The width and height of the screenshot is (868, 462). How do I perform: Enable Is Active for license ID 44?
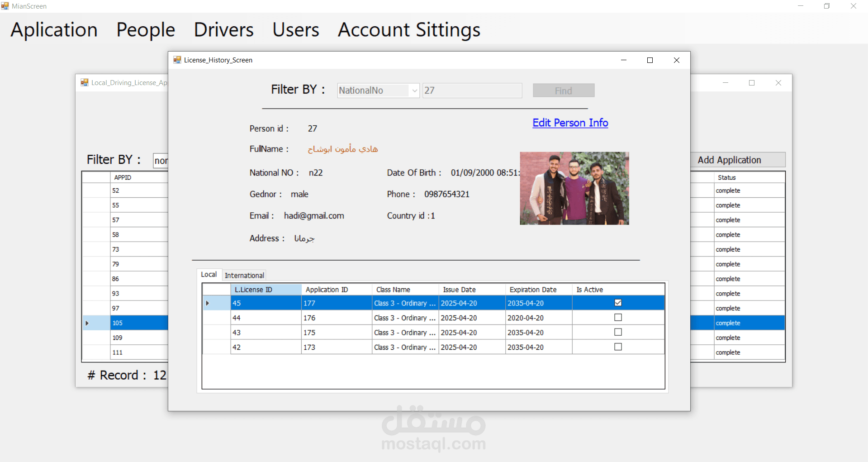pos(618,317)
